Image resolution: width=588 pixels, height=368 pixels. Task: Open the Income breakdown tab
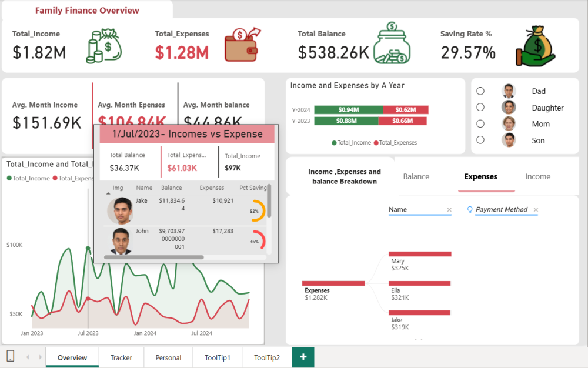click(x=537, y=176)
